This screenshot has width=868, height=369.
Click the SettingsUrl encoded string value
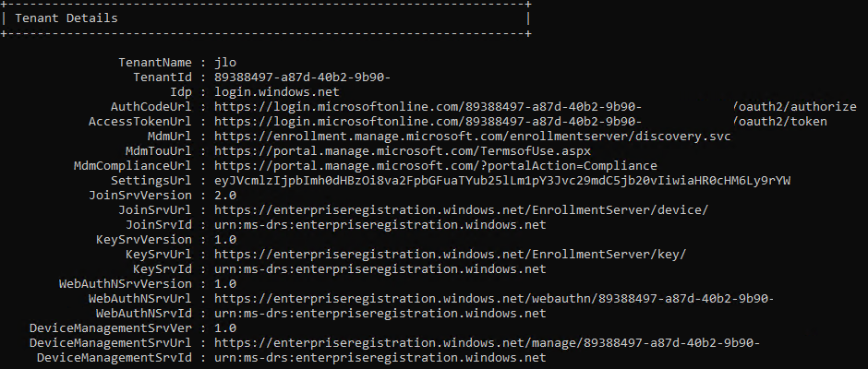(x=502, y=181)
